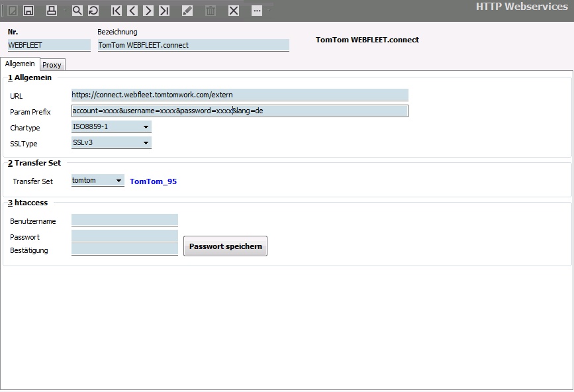Click the Bestätigung input field

[x=124, y=249]
